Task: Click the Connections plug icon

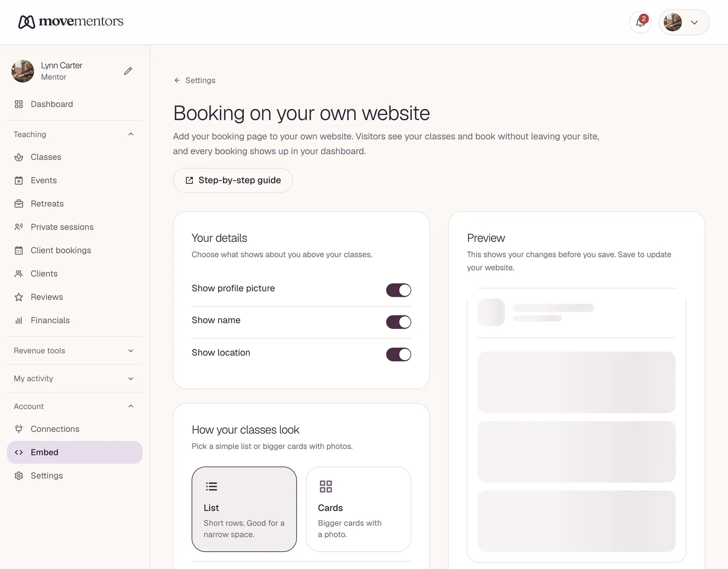Action: click(x=19, y=429)
